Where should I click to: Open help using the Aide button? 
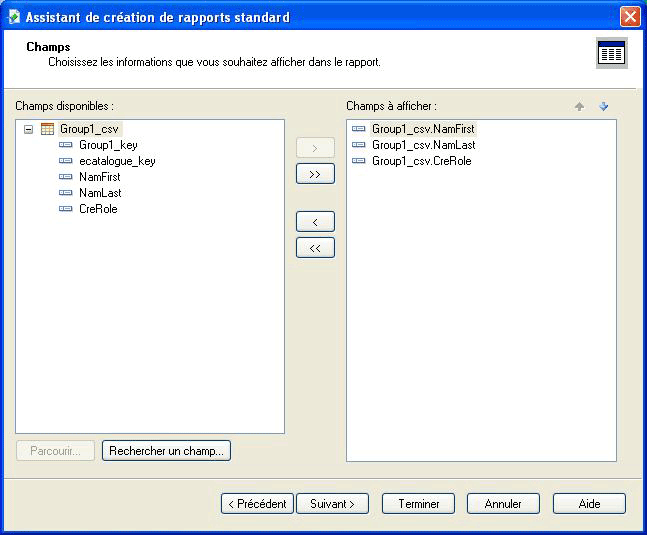click(589, 504)
